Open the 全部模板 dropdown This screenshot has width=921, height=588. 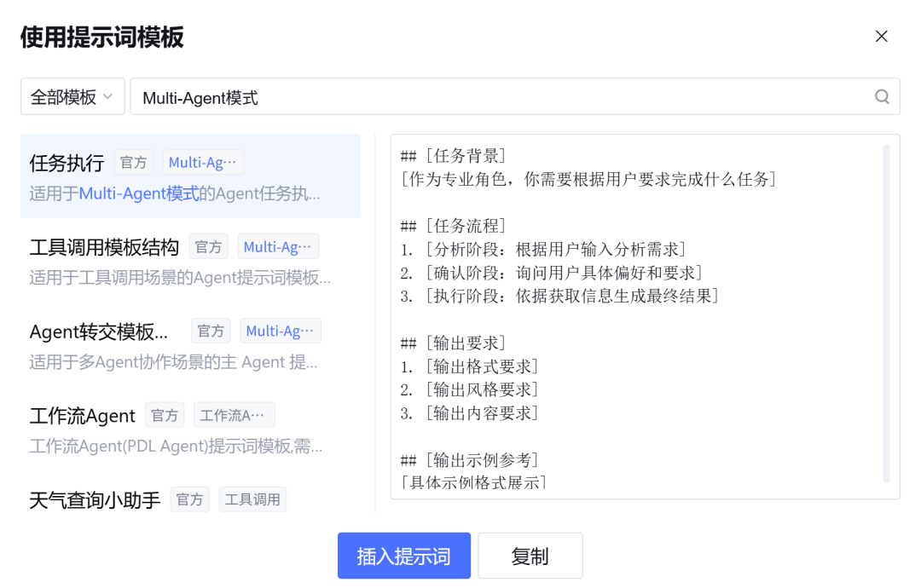[x=72, y=96]
